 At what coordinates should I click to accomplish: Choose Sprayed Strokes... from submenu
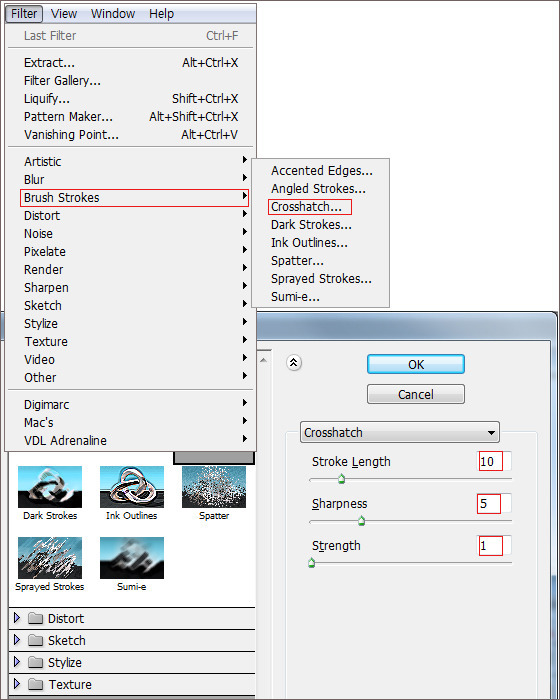click(x=321, y=279)
